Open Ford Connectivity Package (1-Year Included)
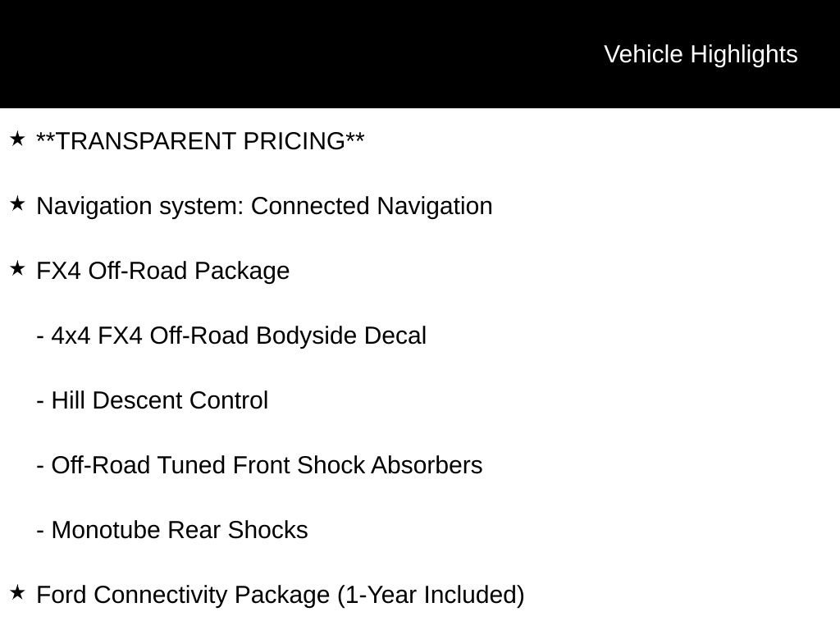The height and width of the screenshot is (630, 840). tap(281, 596)
